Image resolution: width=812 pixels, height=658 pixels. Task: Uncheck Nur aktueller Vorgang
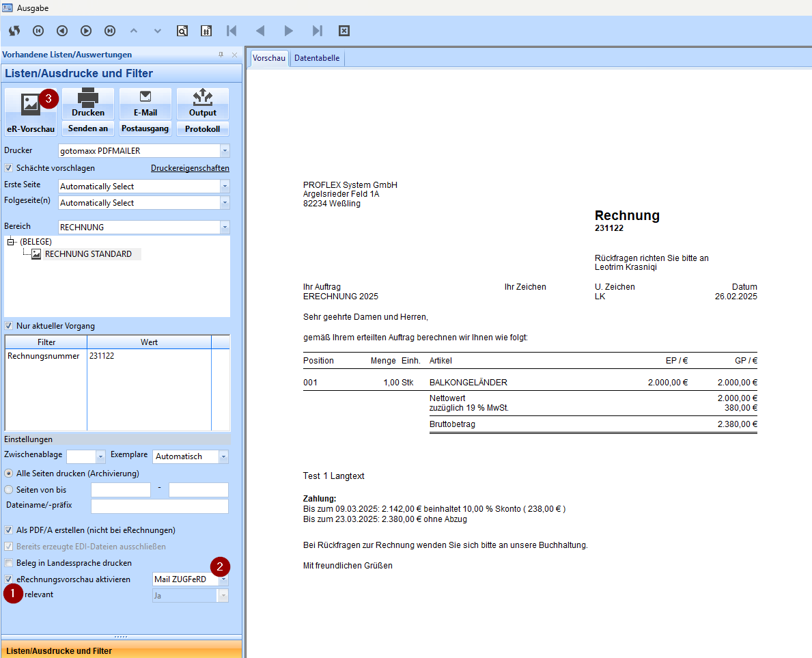[x=9, y=326]
